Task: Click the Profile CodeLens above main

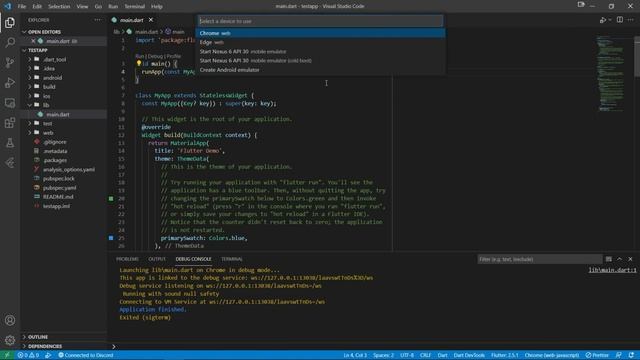Action: (x=173, y=56)
